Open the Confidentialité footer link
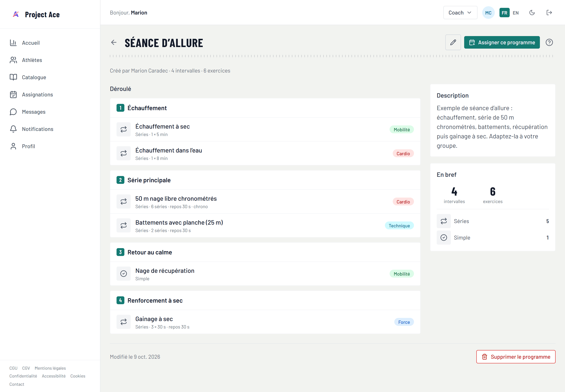 (x=23, y=376)
